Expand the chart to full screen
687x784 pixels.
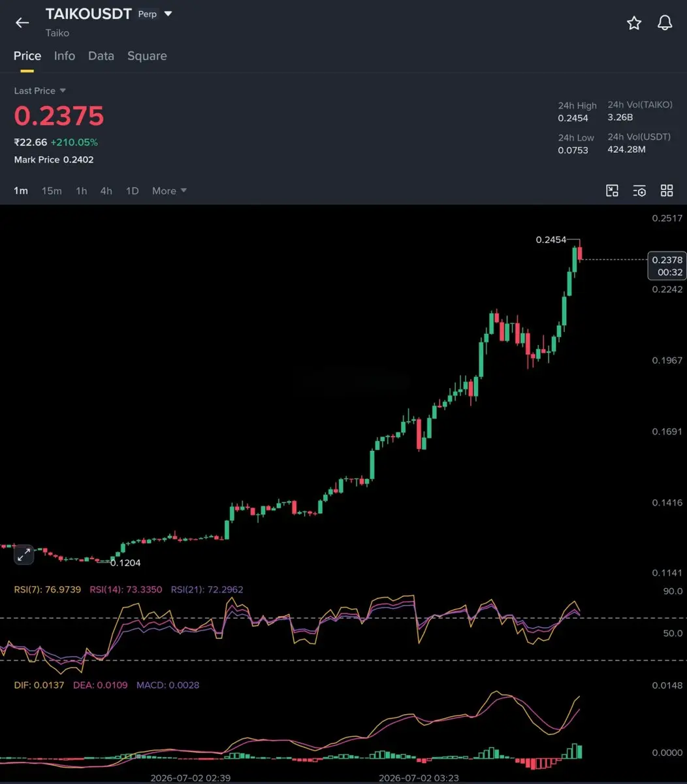pyautogui.click(x=24, y=555)
